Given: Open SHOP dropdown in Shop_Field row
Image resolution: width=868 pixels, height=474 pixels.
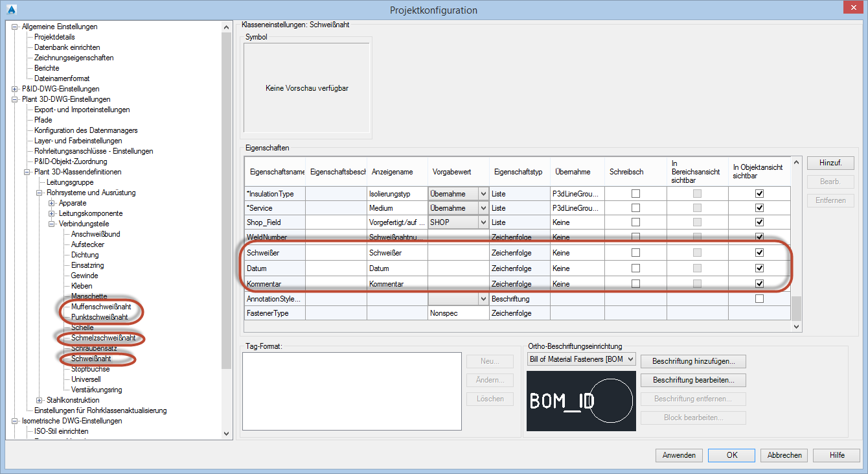Looking at the screenshot, I should 483,222.
